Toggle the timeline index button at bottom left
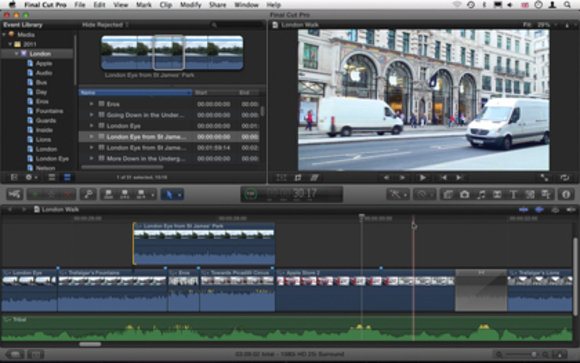Viewport: 580px width, 363px height. pos(15,354)
